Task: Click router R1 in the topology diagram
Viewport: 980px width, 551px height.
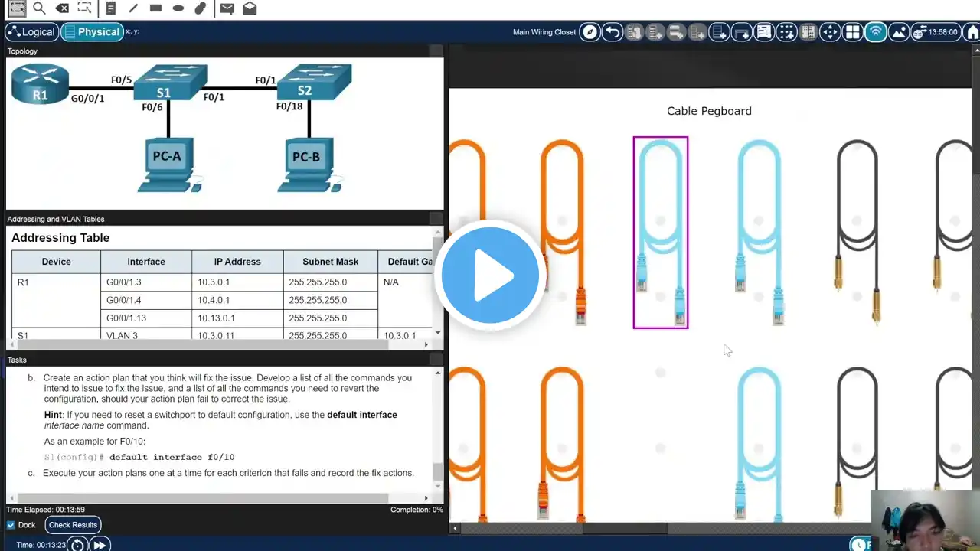Action: 40,84
